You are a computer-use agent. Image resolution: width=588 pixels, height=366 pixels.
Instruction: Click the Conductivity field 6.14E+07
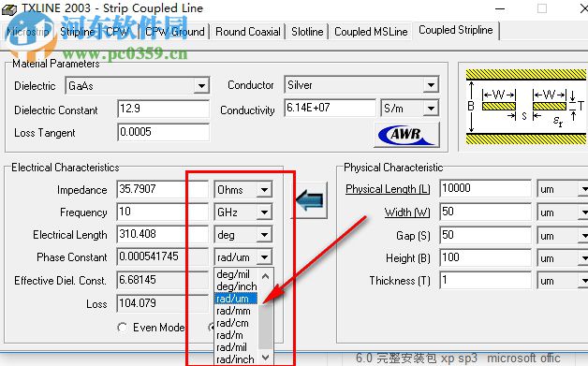pyautogui.click(x=330, y=108)
